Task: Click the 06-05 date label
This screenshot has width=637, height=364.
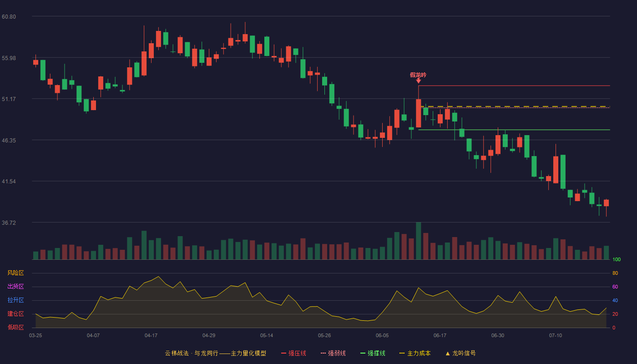Action: pos(382,335)
